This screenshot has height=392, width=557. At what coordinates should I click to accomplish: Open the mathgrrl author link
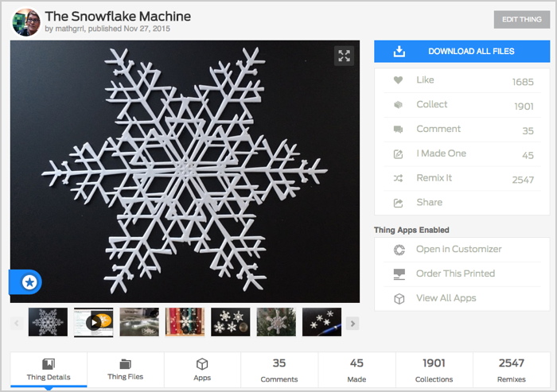click(70, 29)
